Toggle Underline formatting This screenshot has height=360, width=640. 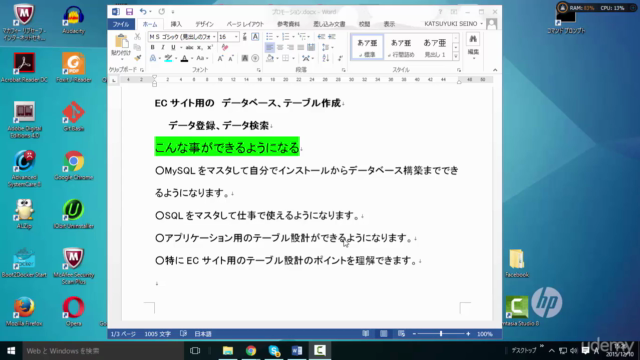(x=173, y=48)
